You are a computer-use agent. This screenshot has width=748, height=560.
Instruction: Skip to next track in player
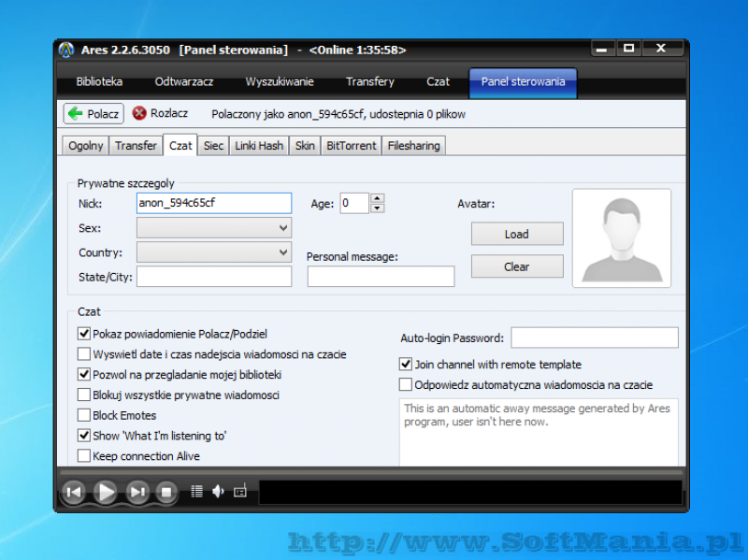click(x=137, y=492)
